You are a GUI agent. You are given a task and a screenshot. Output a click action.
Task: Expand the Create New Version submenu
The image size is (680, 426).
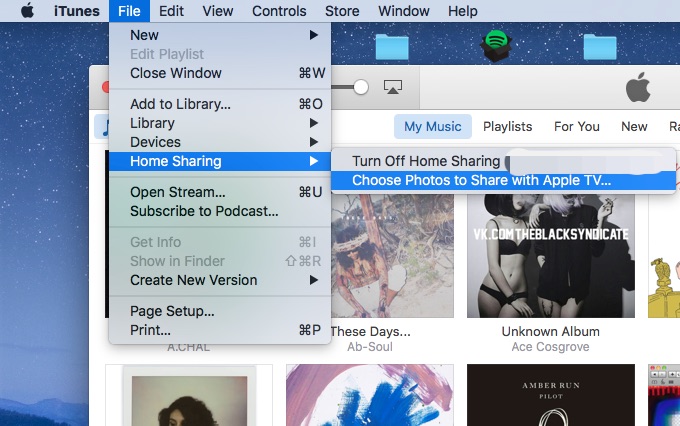(220, 280)
